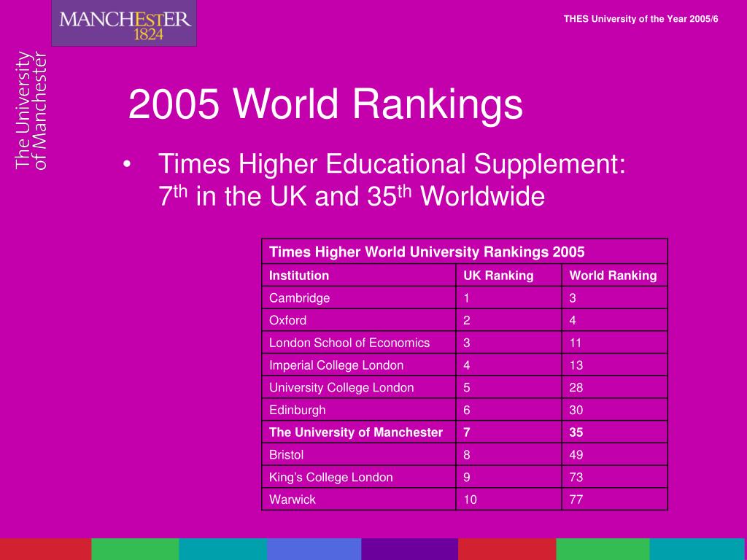Image resolution: width=747 pixels, height=560 pixels.
Task: Click '7th in the UK and 35th Worldwide' line
Action: point(352,195)
